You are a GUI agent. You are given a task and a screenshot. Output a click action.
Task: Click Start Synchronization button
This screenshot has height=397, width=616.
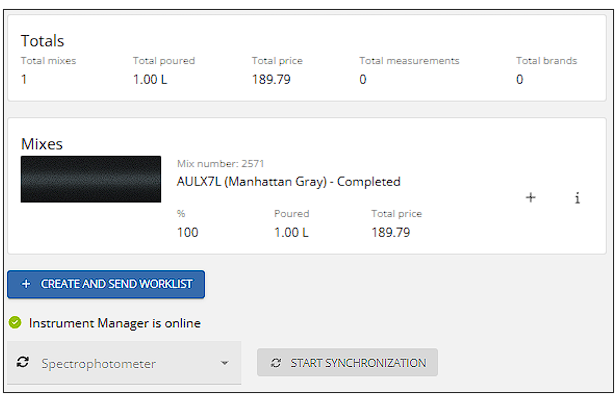pyautogui.click(x=347, y=362)
